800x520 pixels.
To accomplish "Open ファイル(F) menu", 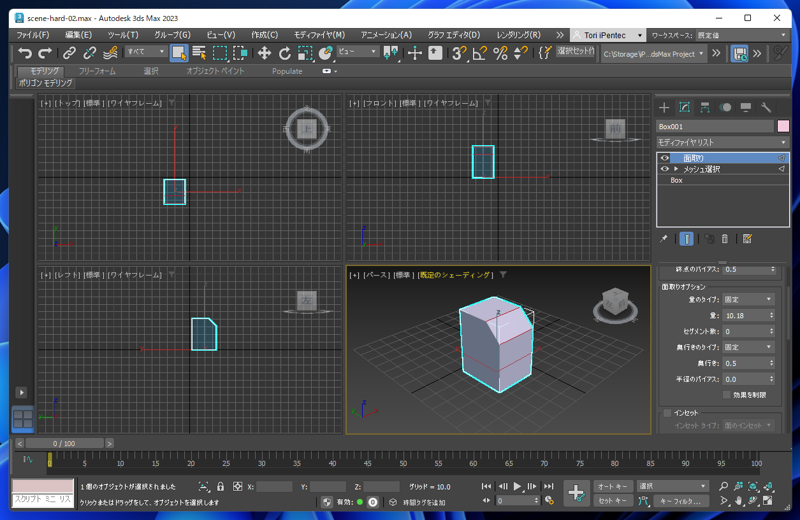I will click(x=33, y=35).
